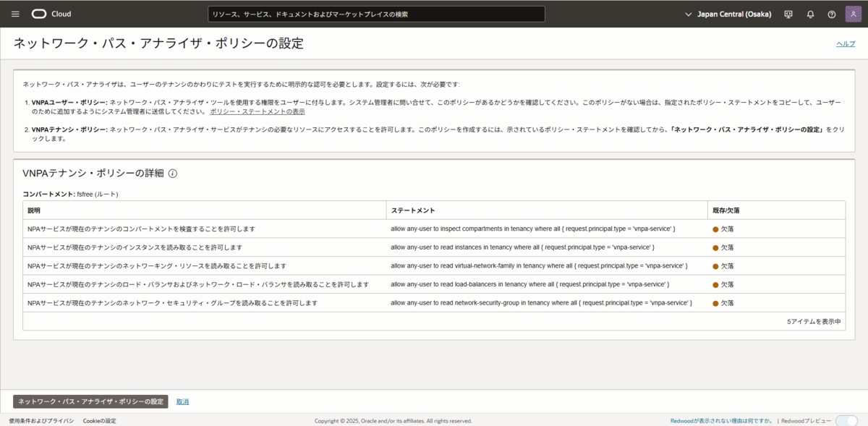Select the read load-balancers statement text
868x426 pixels.
coord(530,284)
